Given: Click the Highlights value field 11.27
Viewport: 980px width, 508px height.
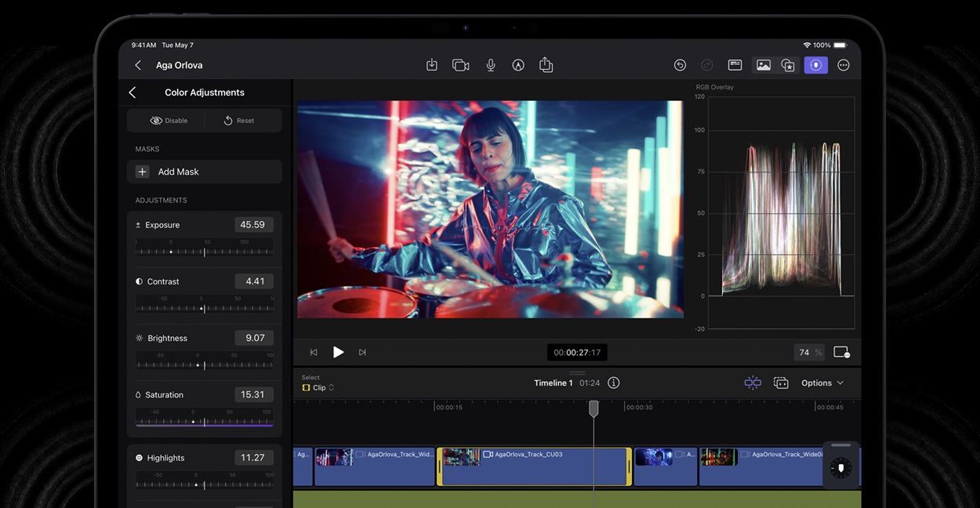Looking at the screenshot, I should point(254,458).
